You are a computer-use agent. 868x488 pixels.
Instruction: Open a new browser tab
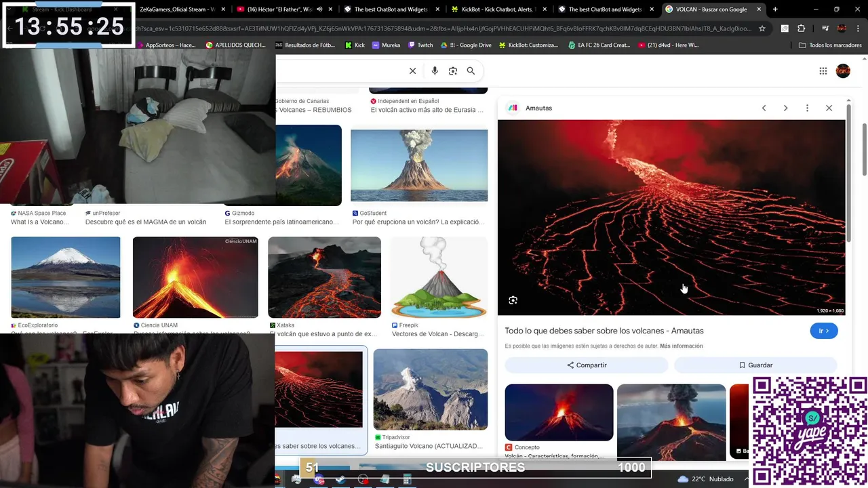(x=775, y=9)
